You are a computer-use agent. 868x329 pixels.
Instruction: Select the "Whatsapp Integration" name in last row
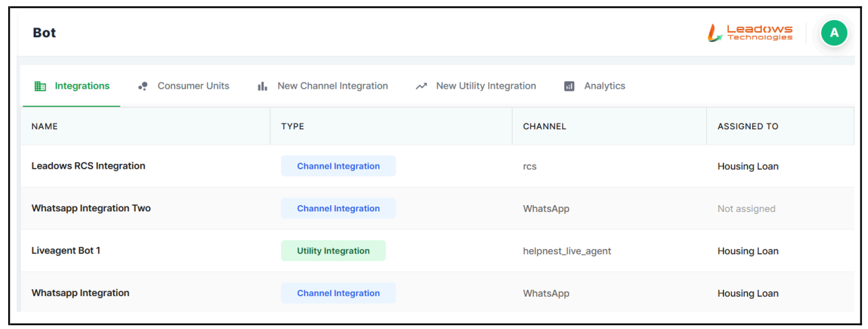click(x=81, y=293)
